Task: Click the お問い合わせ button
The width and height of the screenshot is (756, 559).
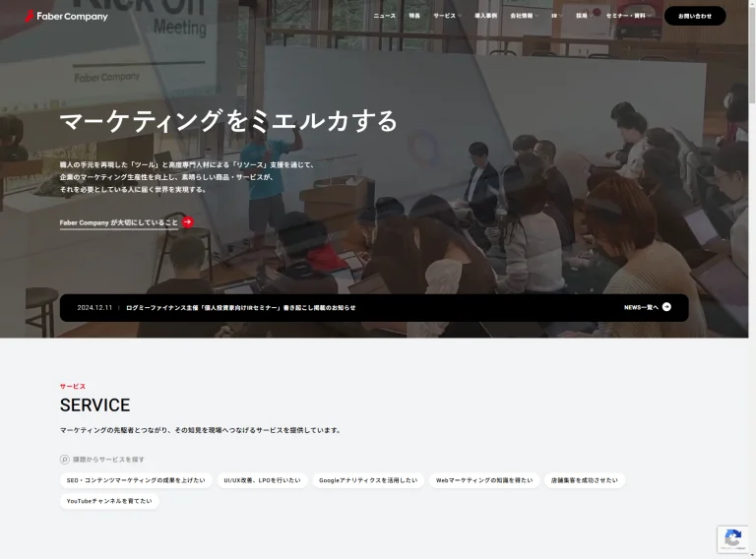Action: pos(695,16)
